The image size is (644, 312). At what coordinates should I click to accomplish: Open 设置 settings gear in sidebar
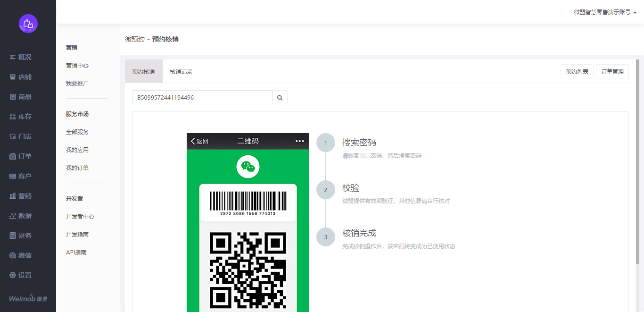13,275
